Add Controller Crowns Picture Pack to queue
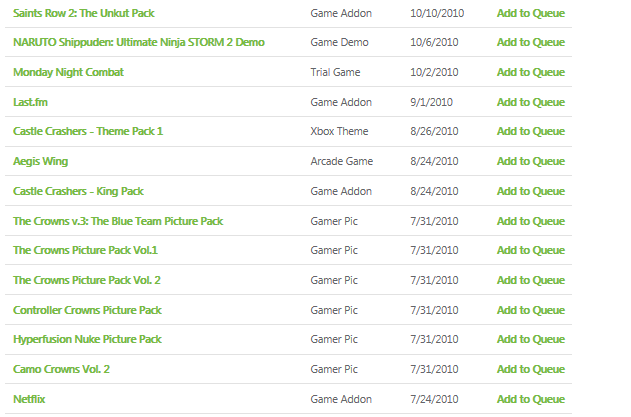Screen dimensions: 631x417 [531, 310]
